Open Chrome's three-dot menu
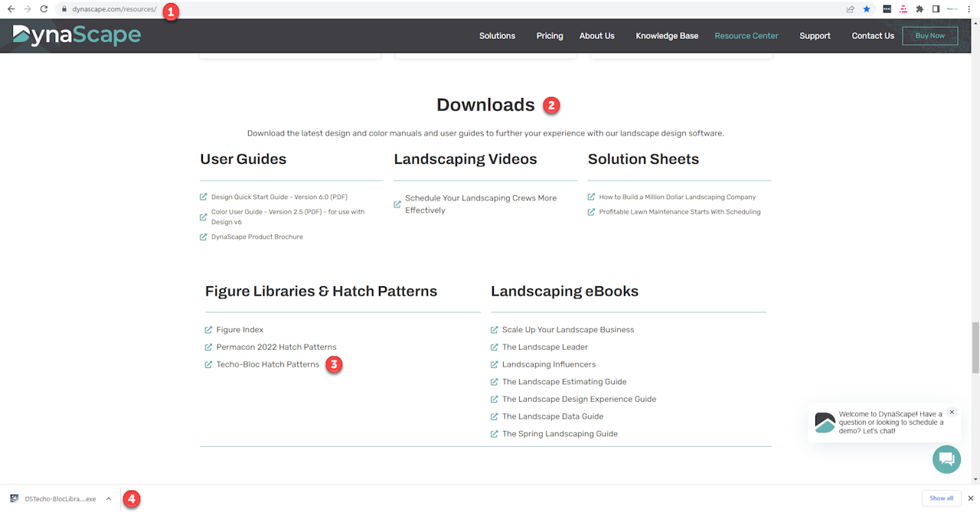Image resolution: width=980 pixels, height=512 pixels. click(x=969, y=9)
